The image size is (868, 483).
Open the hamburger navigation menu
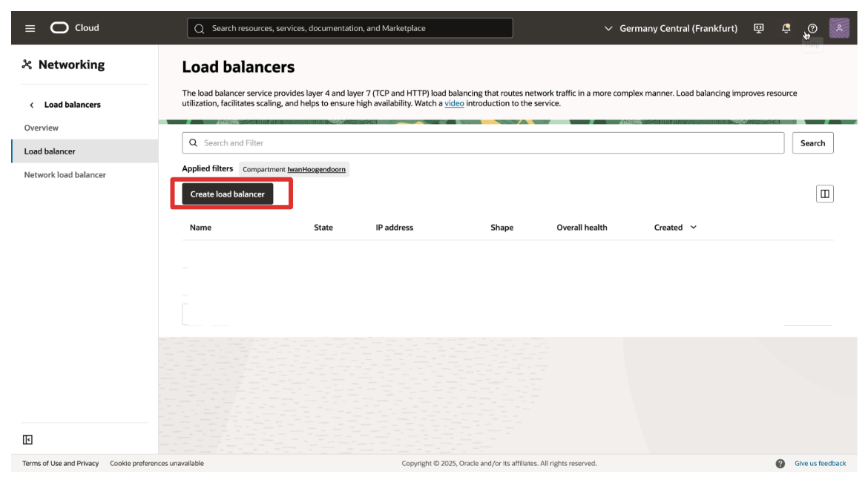[30, 28]
